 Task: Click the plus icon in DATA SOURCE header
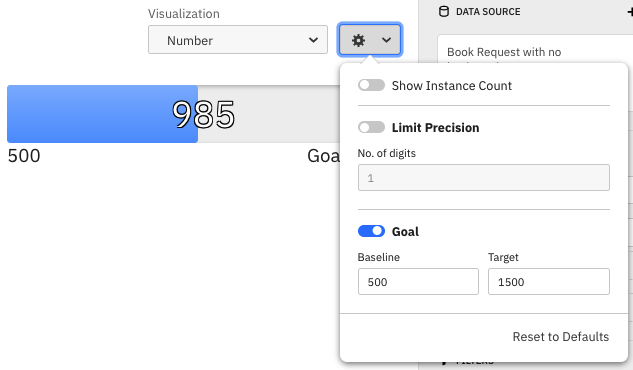click(x=630, y=12)
